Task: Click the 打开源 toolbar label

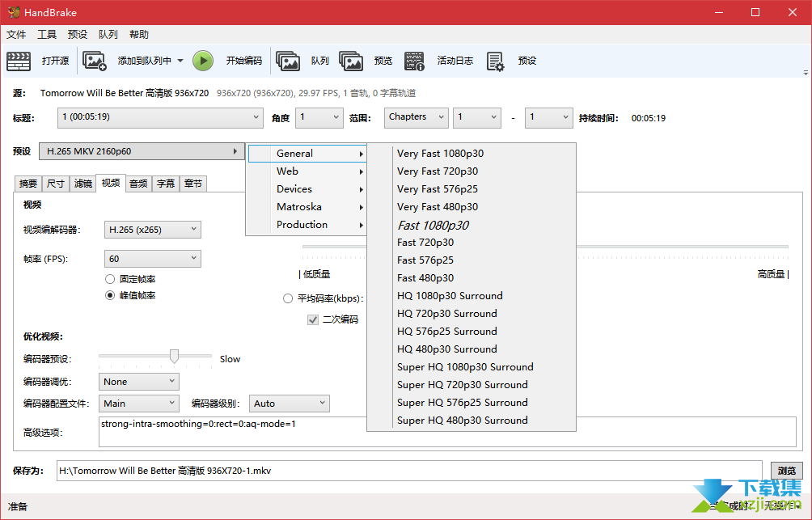Action: [x=56, y=61]
